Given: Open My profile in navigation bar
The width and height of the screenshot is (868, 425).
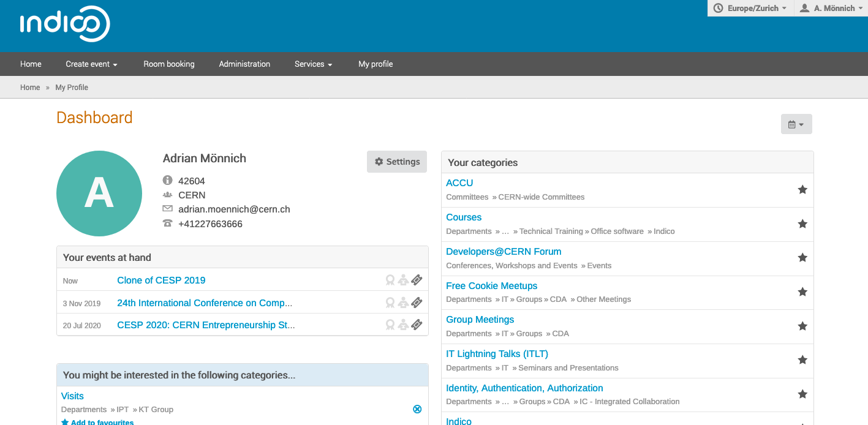Looking at the screenshot, I should tap(376, 64).
